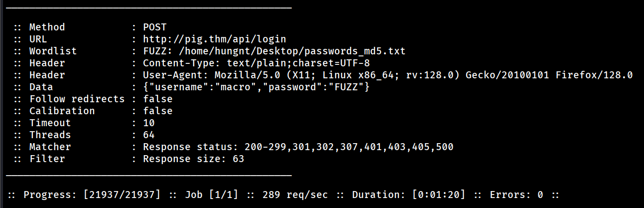This screenshot has height=208, width=644.
Task: Click the Threads value 64
Action: (x=148, y=135)
